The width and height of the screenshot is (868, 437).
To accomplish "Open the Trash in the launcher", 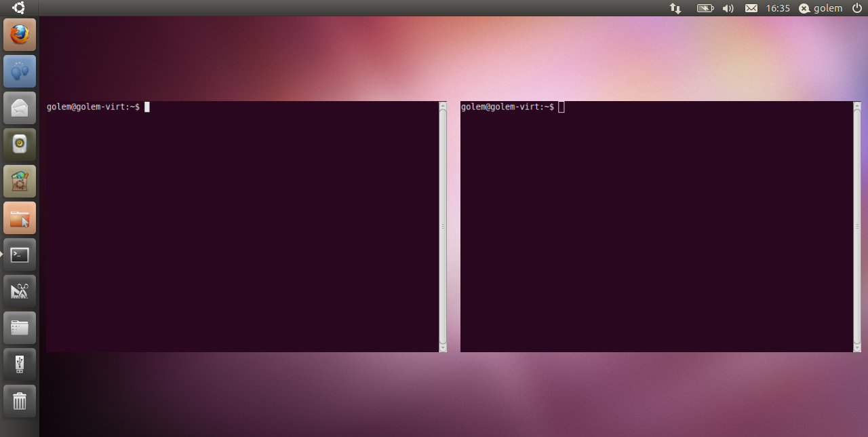I will (19, 401).
